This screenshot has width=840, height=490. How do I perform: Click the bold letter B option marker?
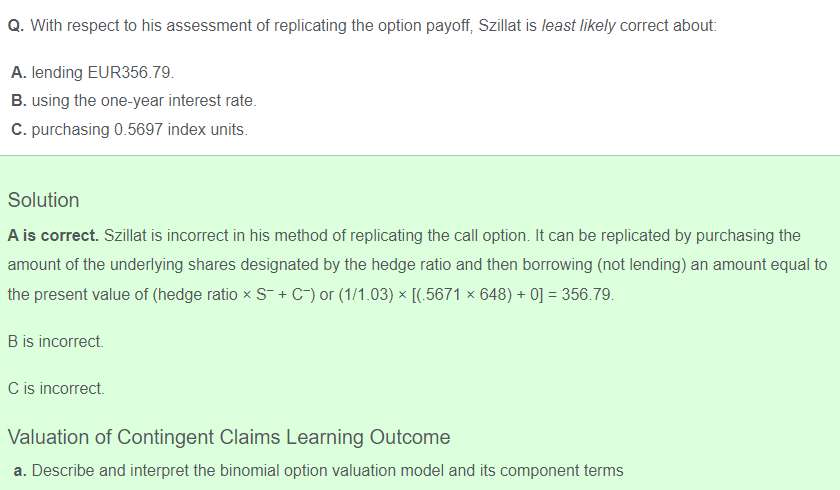[19, 101]
